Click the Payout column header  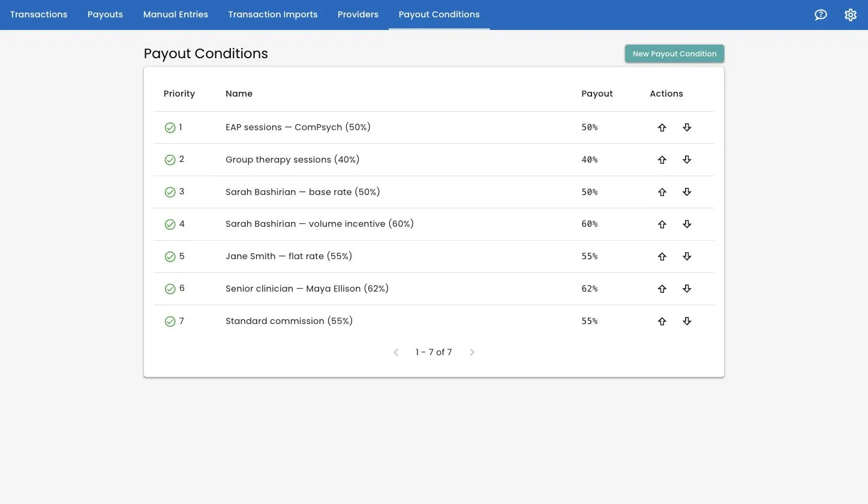(597, 94)
